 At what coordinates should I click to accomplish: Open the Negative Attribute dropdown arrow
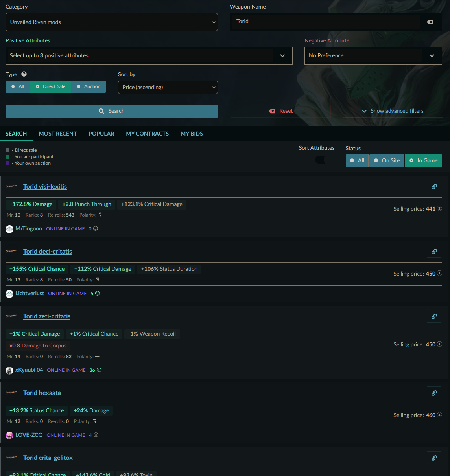pyautogui.click(x=432, y=56)
